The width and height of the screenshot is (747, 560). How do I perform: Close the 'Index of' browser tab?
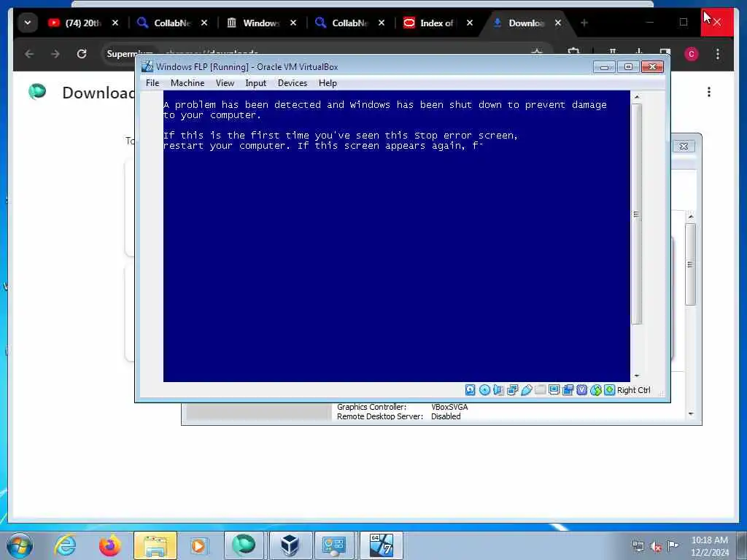click(470, 23)
